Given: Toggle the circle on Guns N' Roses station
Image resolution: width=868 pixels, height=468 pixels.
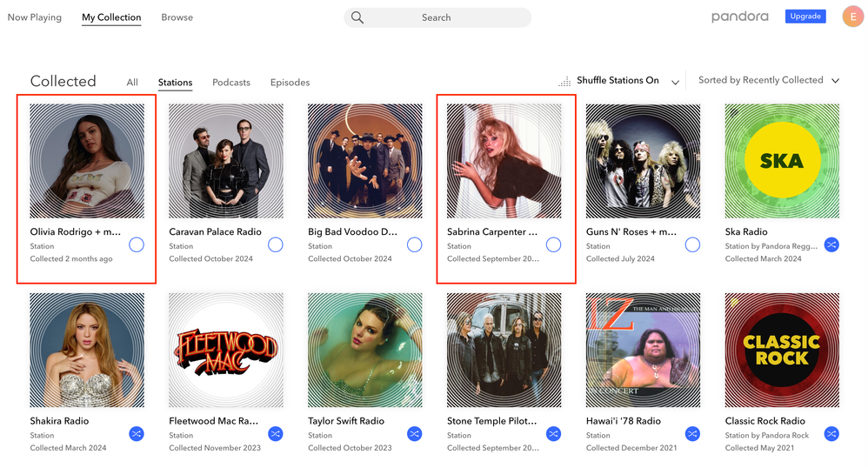Looking at the screenshot, I should click(x=692, y=245).
